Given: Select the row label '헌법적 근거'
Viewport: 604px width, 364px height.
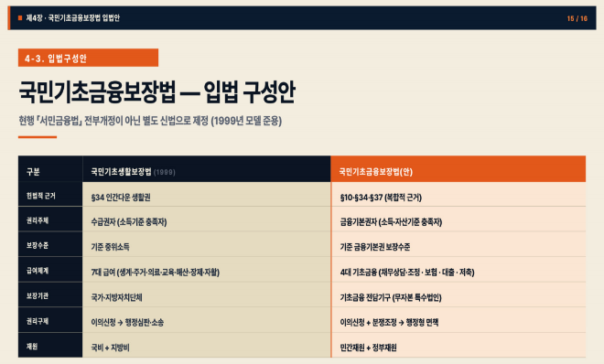Looking at the screenshot, I should (x=50, y=195).
